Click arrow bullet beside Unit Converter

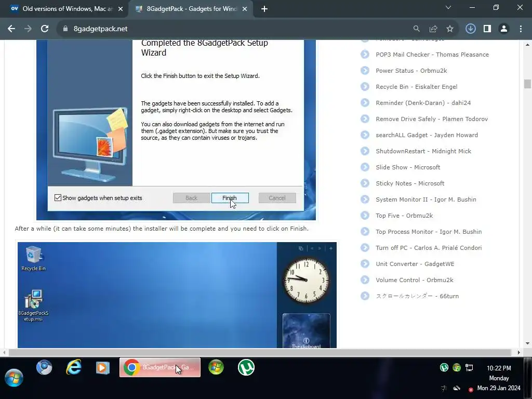(x=365, y=264)
